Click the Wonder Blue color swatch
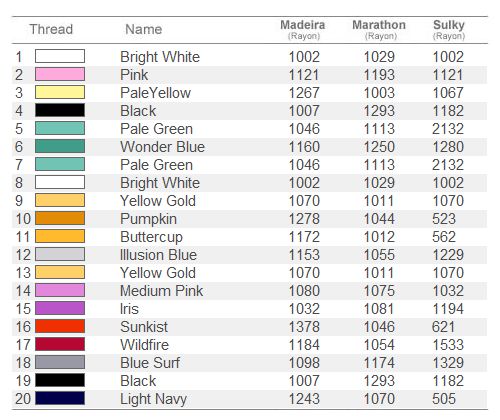 click(x=60, y=146)
